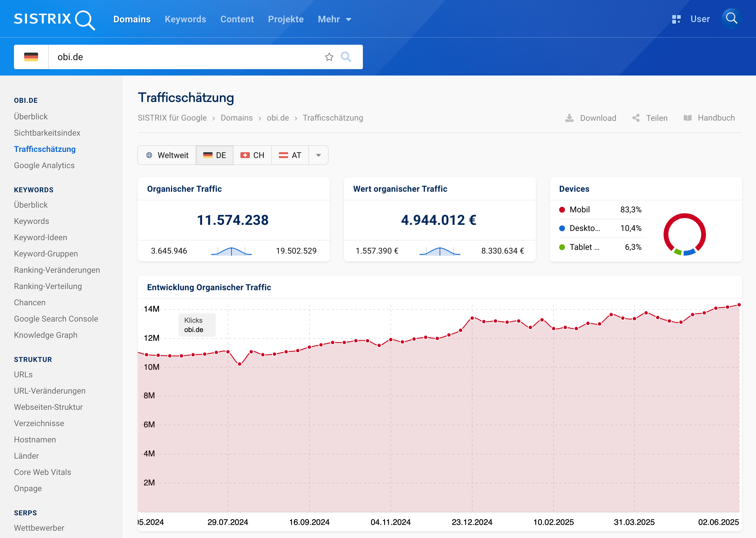
Task: Open the Projekte menu item
Action: [x=286, y=19]
